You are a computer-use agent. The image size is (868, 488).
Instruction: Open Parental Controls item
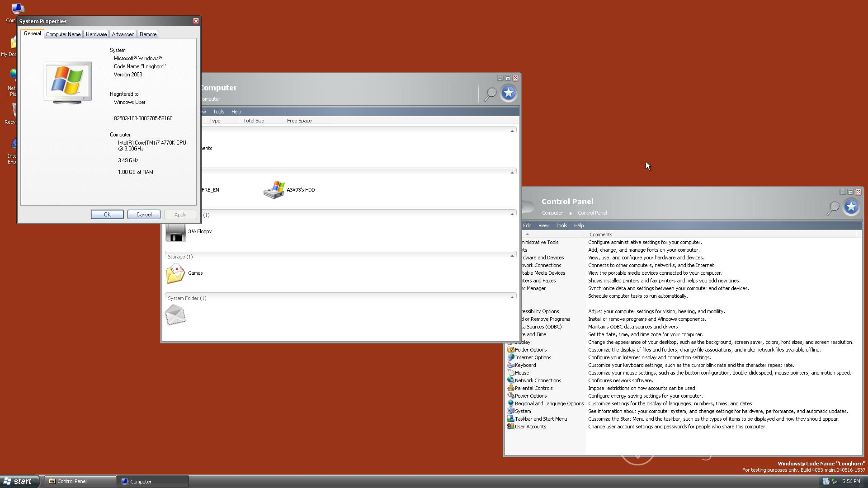533,388
